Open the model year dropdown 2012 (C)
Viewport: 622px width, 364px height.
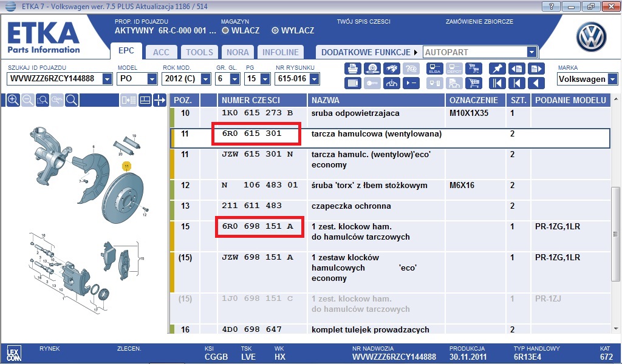pyautogui.click(x=205, y=79)
